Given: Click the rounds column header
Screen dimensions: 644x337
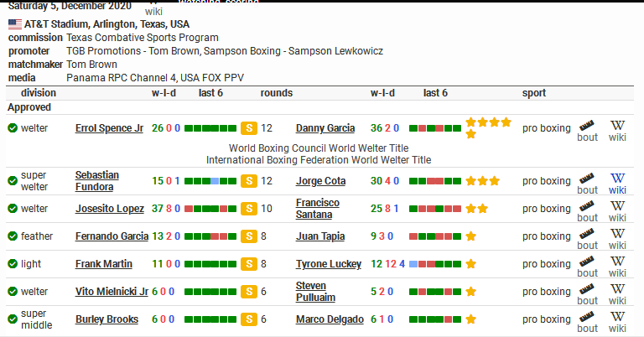Looking at the screenshot, I should pyautogui.click(x=277, y=93).
